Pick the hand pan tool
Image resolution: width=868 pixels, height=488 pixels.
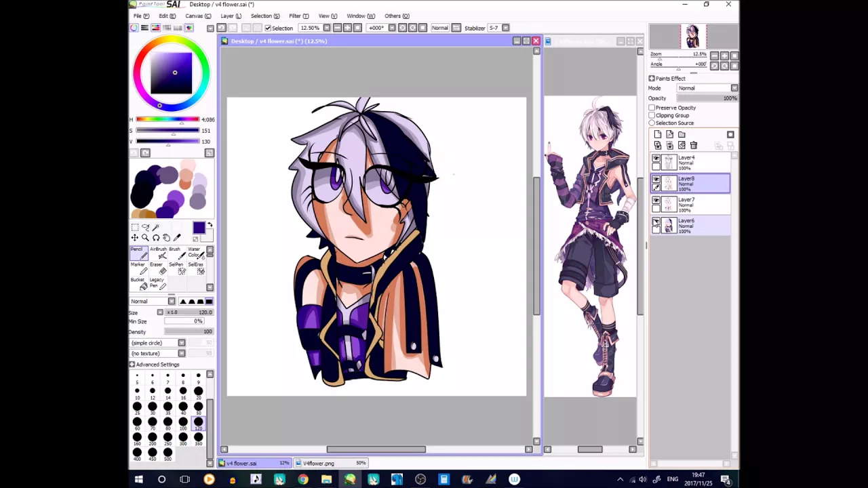point(166,238)
